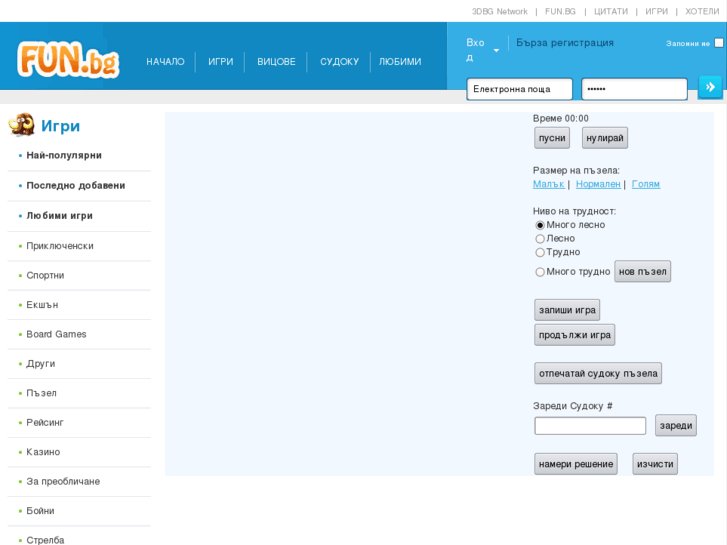Image resolution: width=727 pixels, height=545 pixels.
Task: Open Приключенски games category
Action: pos(60,246)
